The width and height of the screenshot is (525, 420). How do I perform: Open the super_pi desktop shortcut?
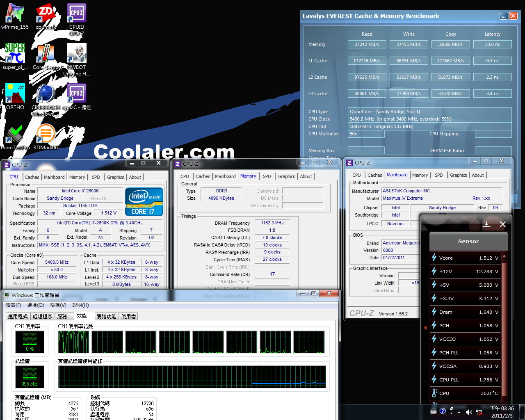[15, 57]
